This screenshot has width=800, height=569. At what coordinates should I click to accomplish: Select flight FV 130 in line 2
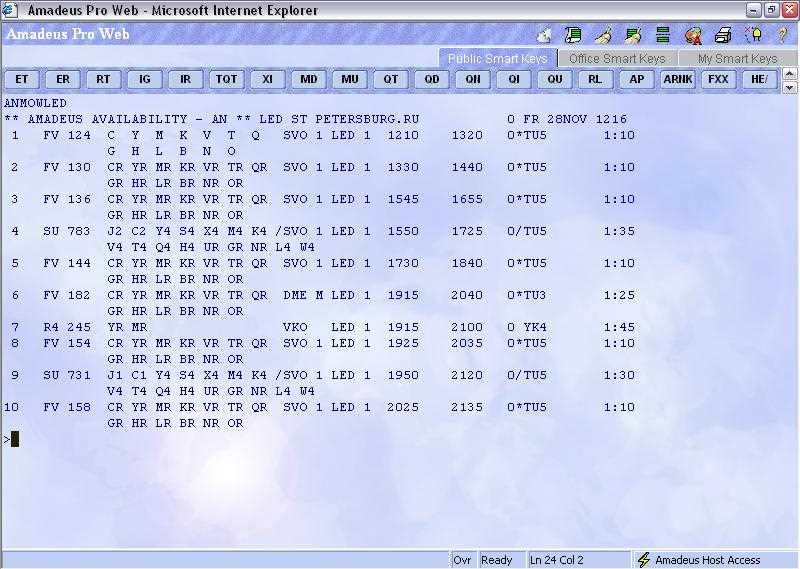click(67, 167)
